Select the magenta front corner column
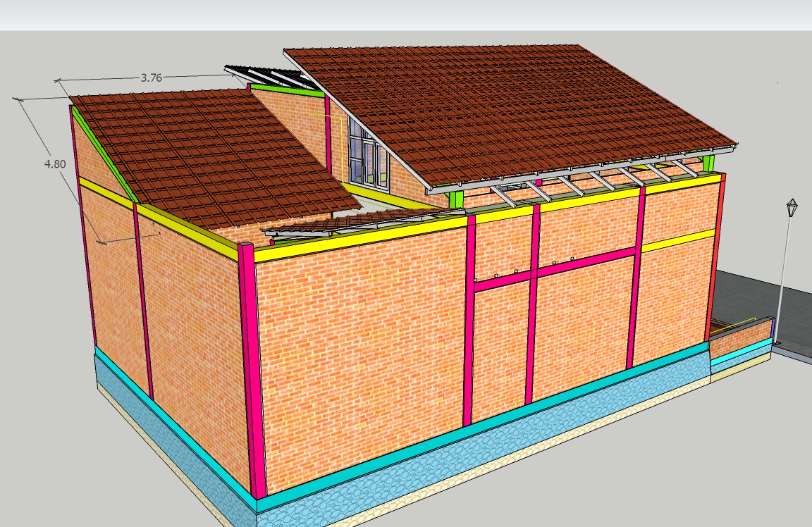812x527 pixels. click(253, 366)
